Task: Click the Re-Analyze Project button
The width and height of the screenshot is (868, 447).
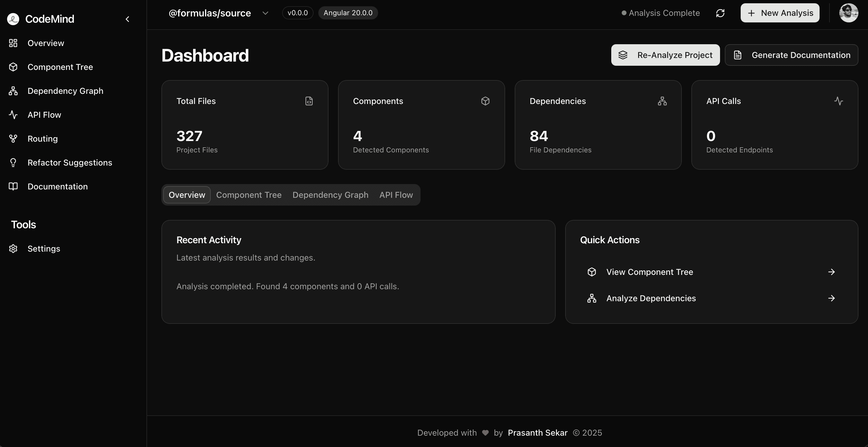Action: click(665, 55)
